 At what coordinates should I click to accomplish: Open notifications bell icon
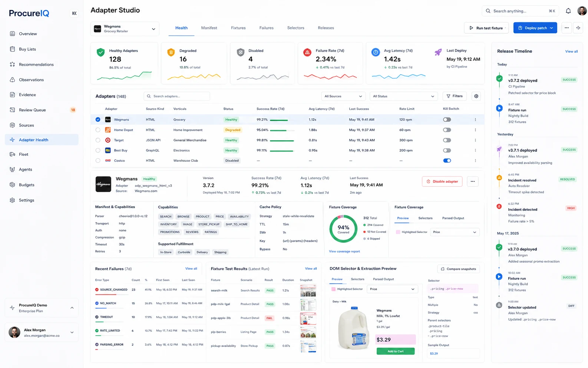tap(568, 11)
